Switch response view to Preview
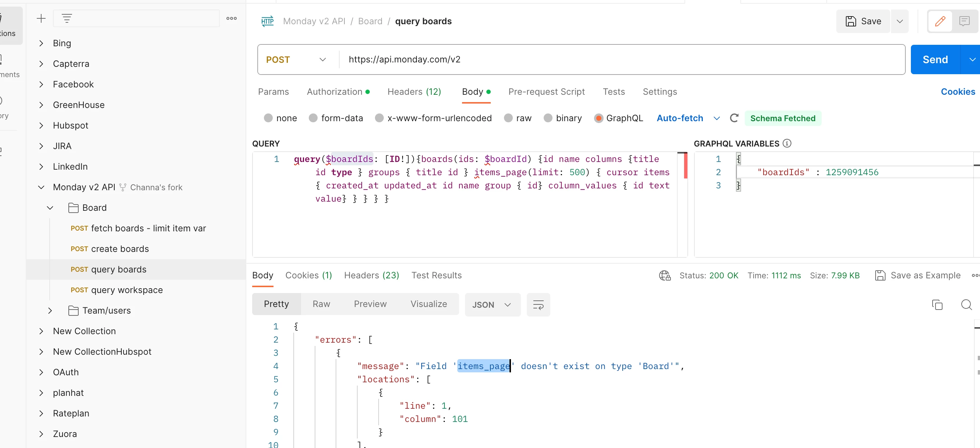 click(370, 304)
